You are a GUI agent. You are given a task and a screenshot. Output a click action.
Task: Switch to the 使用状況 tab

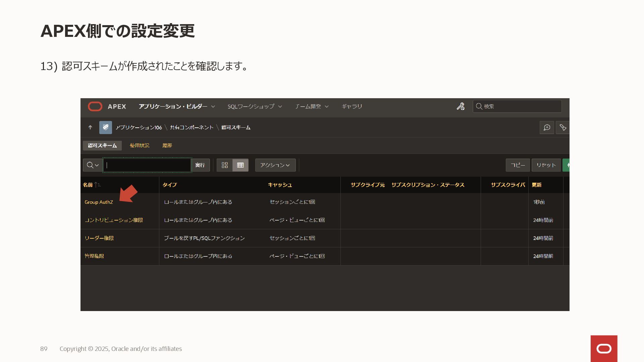[x=140, y=145]
